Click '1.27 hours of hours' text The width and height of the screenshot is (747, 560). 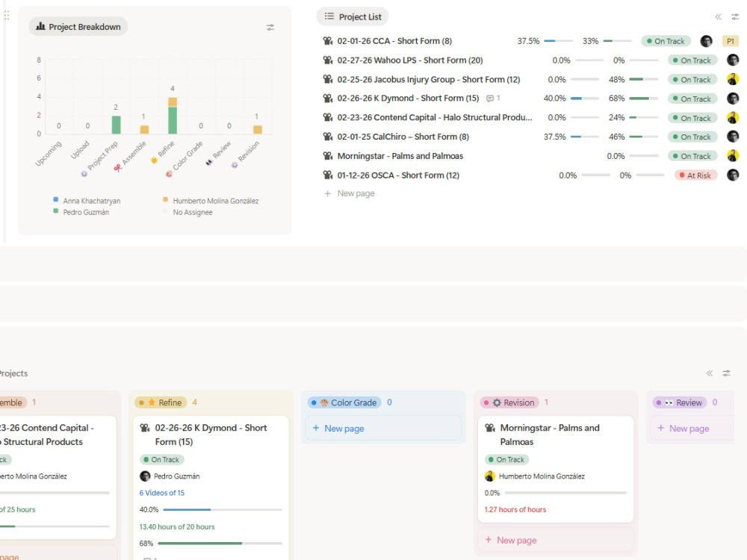point(515,509)
